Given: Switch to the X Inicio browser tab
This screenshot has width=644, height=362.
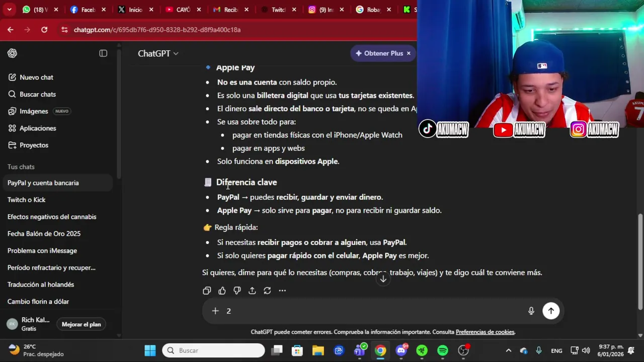Looking at the screenshot, I should pyautogui.click(x=135, y=10).
